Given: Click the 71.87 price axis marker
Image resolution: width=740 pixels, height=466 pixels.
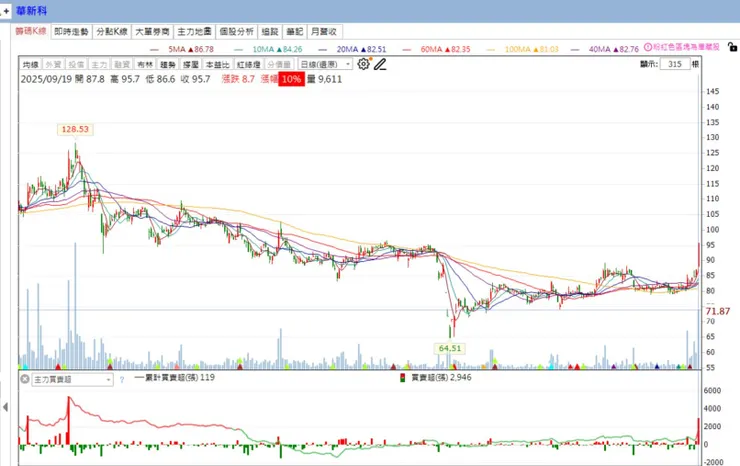Looking at the screenshot, I should tap(718, 311).
